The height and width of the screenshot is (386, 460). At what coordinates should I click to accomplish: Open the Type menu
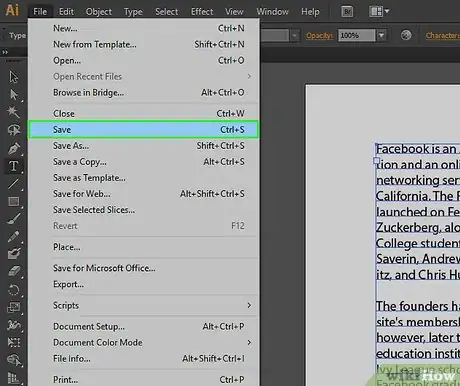tap(133, 12)
